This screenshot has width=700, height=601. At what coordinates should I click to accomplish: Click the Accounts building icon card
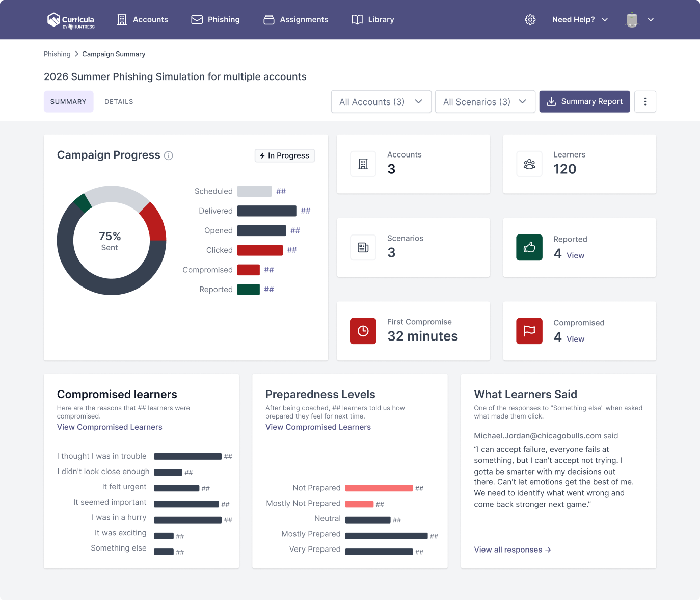coord(363,164)
